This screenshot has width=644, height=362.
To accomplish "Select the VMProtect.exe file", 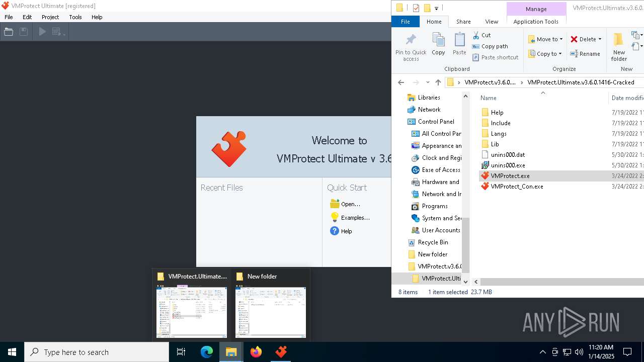I will click(510, 176).
